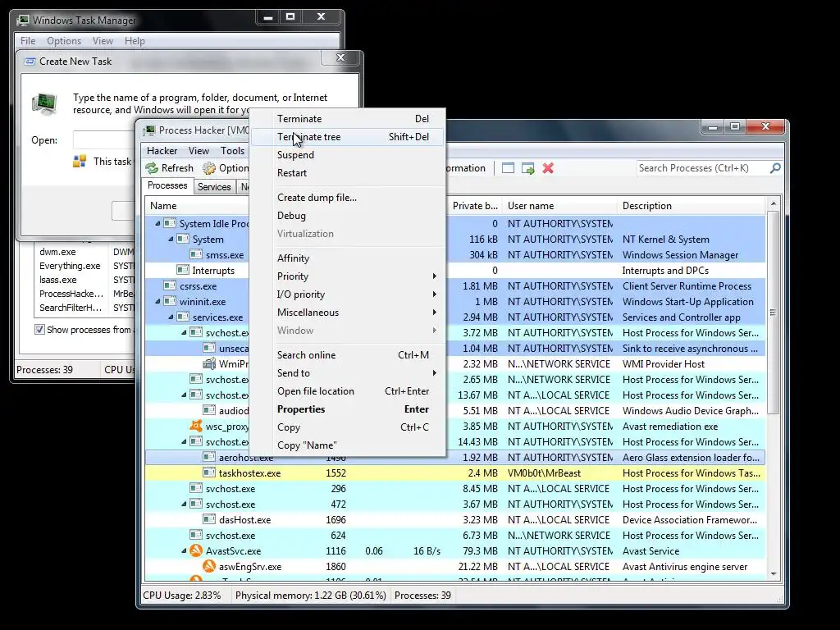Select WMI Provider Host description cell

tap(663, 364)
